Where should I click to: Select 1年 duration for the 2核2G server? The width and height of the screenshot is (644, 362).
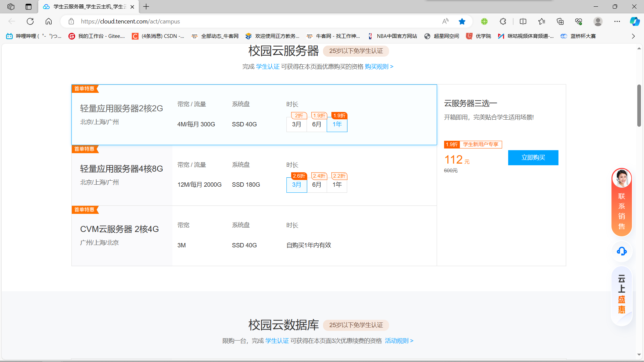click(x=337, y=124)
